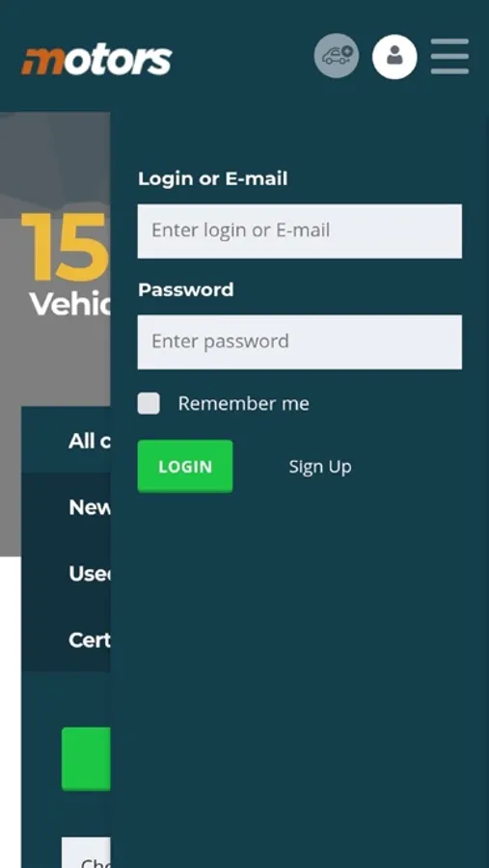Click the Vehicles heading behind the panel
489x868 pixels.
69,304
